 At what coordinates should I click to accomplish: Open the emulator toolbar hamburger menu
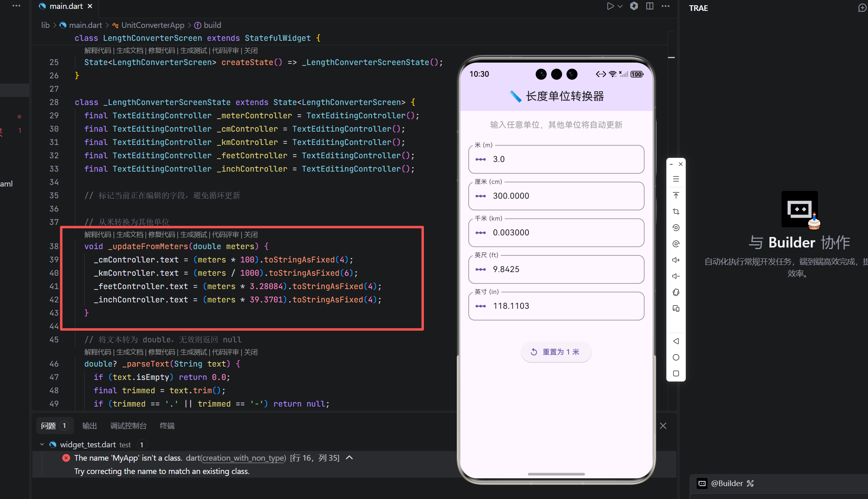point(676,179)
